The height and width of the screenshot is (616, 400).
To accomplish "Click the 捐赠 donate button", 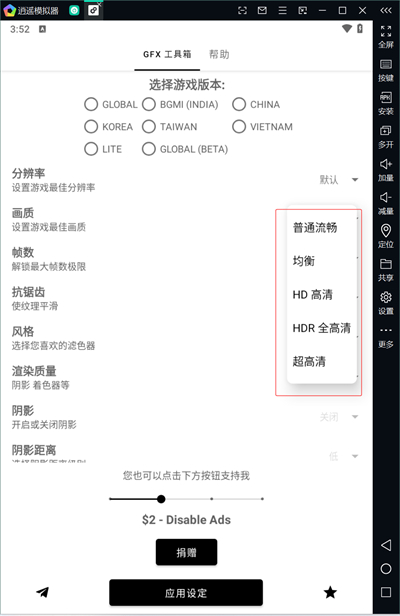I will (x=186, y=552).
